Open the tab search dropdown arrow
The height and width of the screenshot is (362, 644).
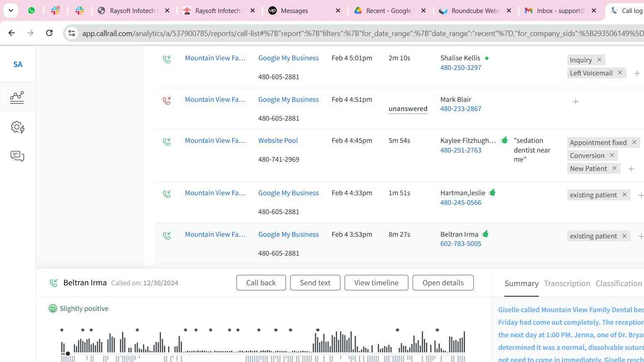[10, 10]
